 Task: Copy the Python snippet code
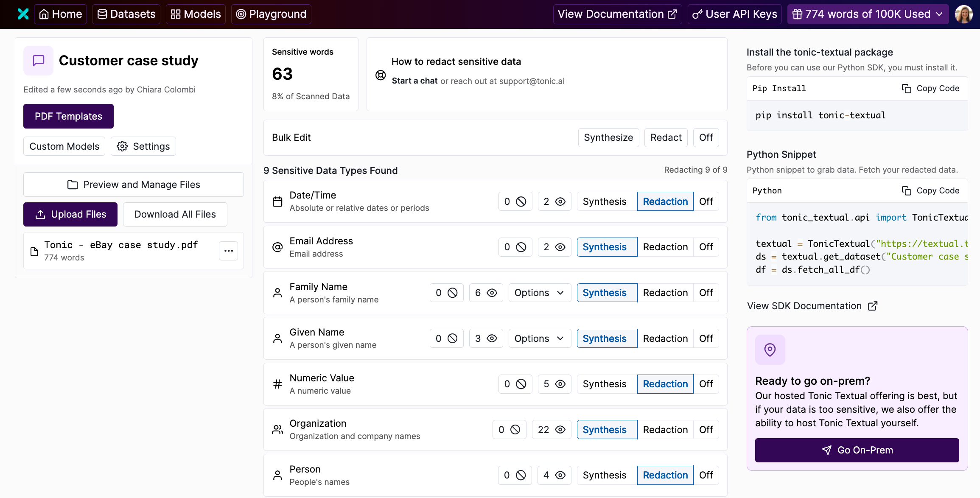click(x=930, y=190)
